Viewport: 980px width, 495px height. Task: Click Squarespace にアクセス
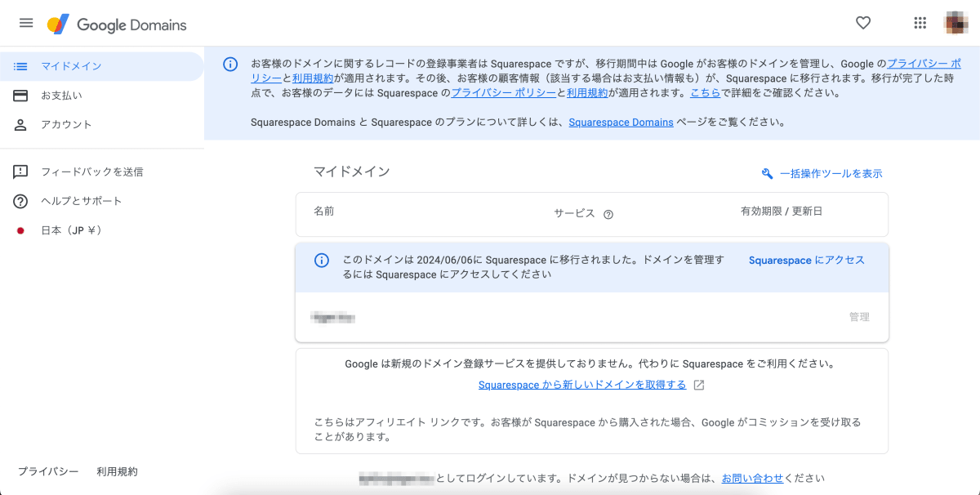(806, 261)
